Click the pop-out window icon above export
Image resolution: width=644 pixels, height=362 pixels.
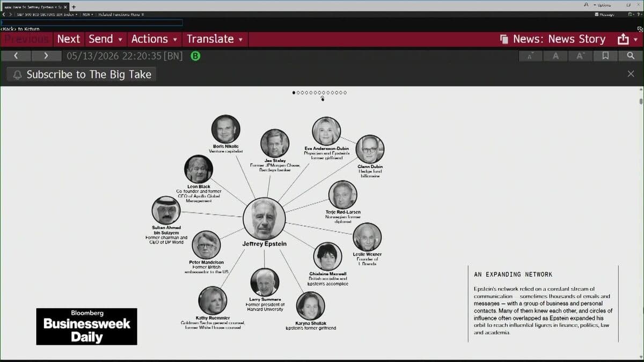640,29
